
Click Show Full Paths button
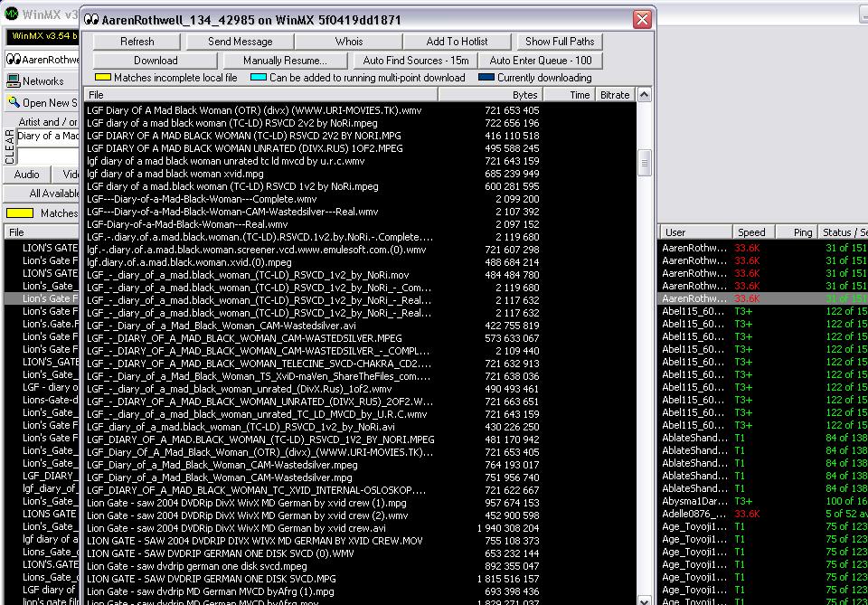point(560,42)
